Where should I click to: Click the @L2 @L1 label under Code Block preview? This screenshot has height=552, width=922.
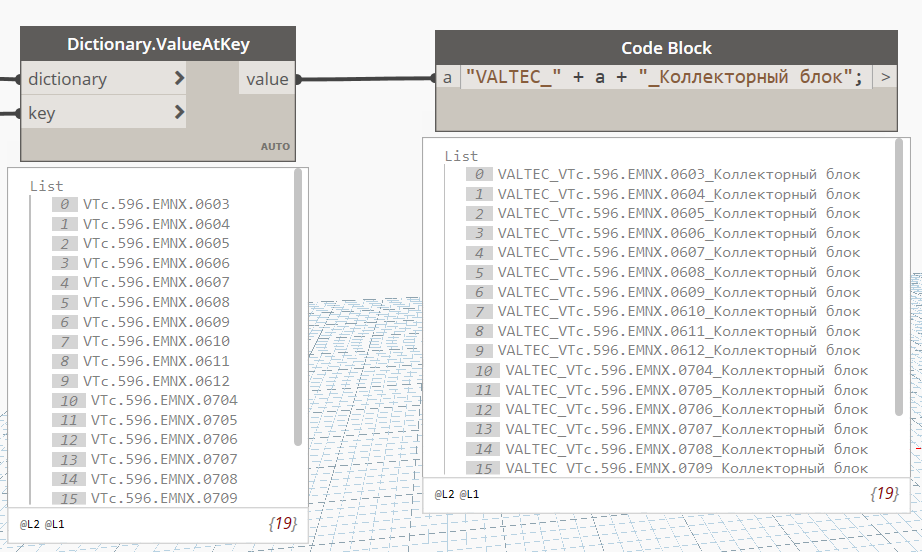(x=457, y=494)
